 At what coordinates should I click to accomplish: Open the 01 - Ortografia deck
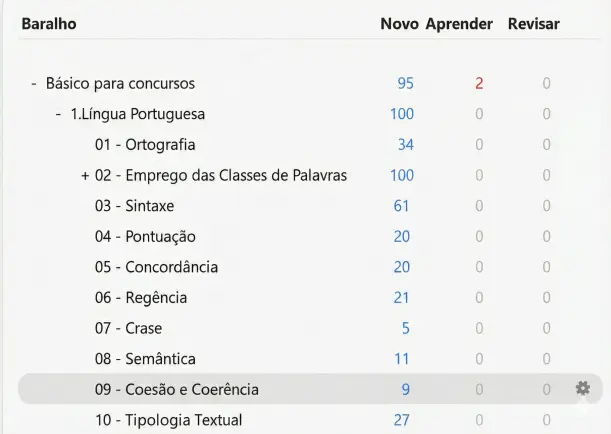point(145,145)
